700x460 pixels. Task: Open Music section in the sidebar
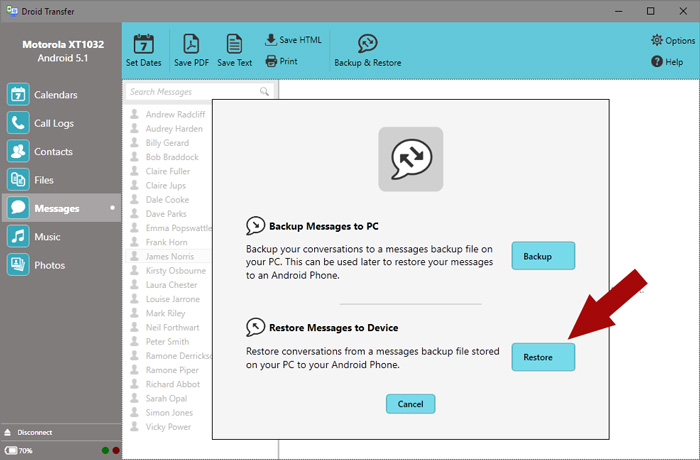61,237
